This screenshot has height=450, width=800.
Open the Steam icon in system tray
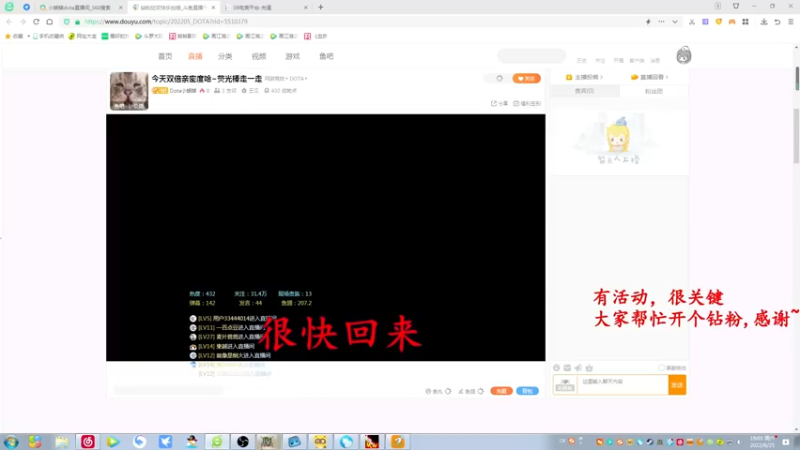click(649, 442)
